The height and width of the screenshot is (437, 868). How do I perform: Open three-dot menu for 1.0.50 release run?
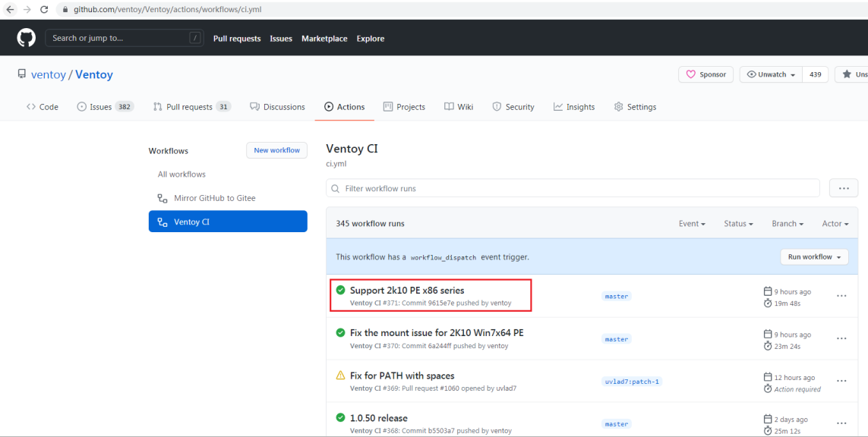tap(841, 423)
